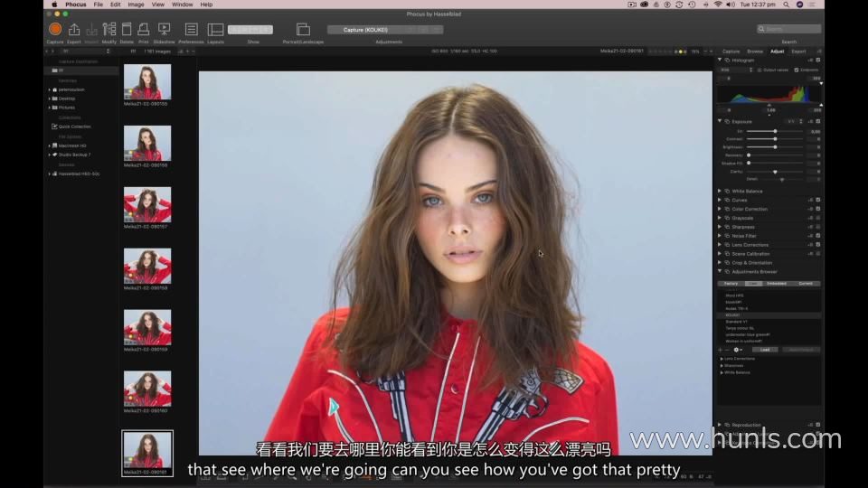868x488 pixels.
Task: Click the Histogram tool stack icon
Action: pos(727,61)
